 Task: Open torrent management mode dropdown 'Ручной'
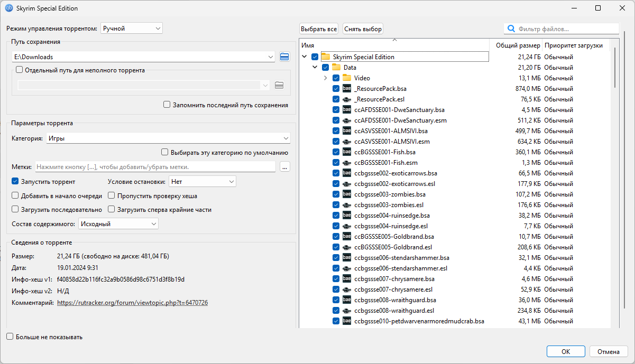[x=132, y=28]
